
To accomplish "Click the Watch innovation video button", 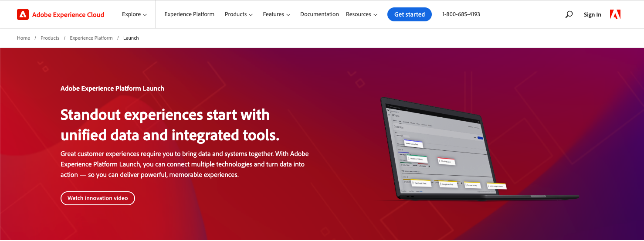I will [98, 198].
